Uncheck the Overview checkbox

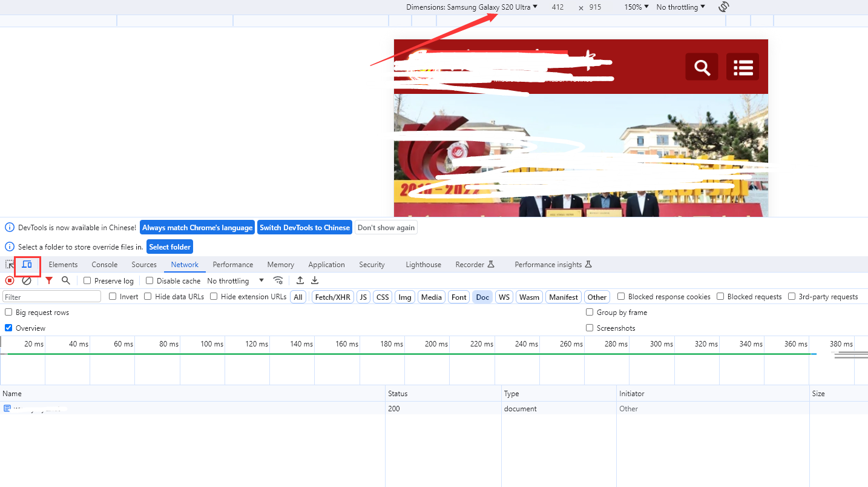coord(8,328)
